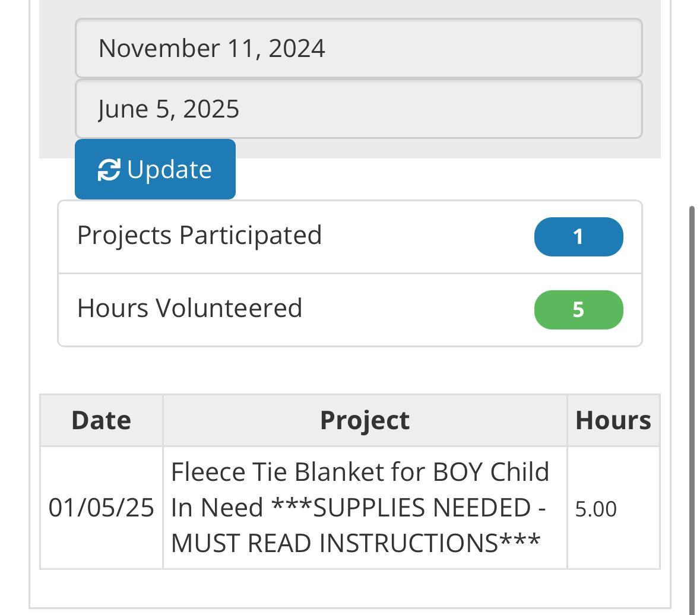Sort by the Date column header
700x615 pixels.
[102, 420]
